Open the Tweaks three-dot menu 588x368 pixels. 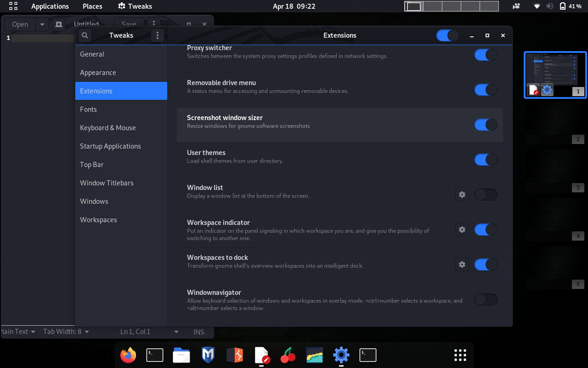(x=158, y=35)
